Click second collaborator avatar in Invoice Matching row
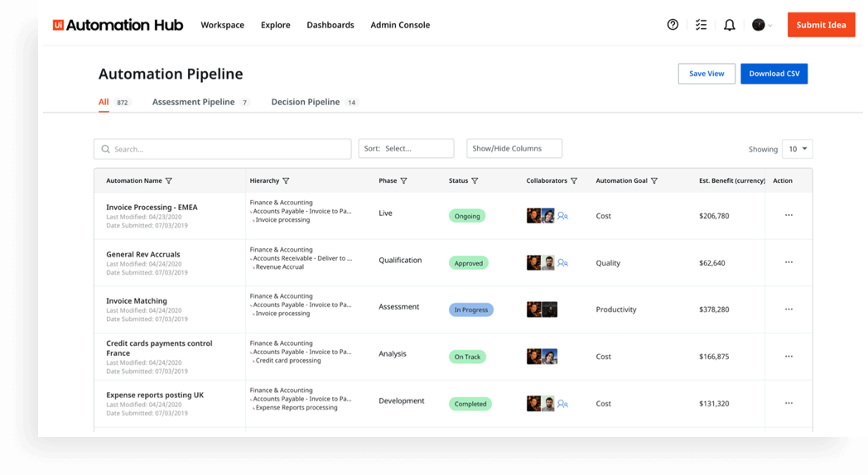Screen dimensions: 868x475 tap(549, 309)
